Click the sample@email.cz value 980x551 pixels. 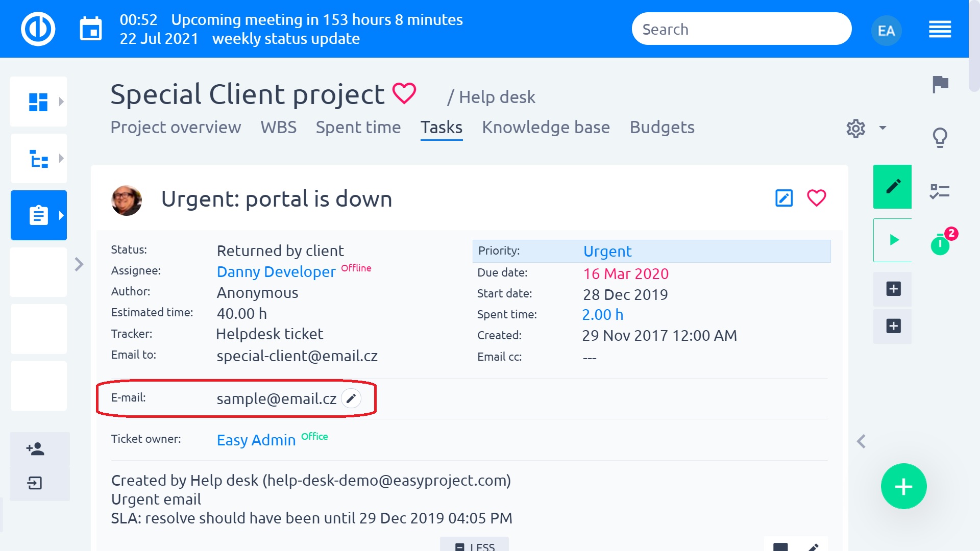coord(276,399)
